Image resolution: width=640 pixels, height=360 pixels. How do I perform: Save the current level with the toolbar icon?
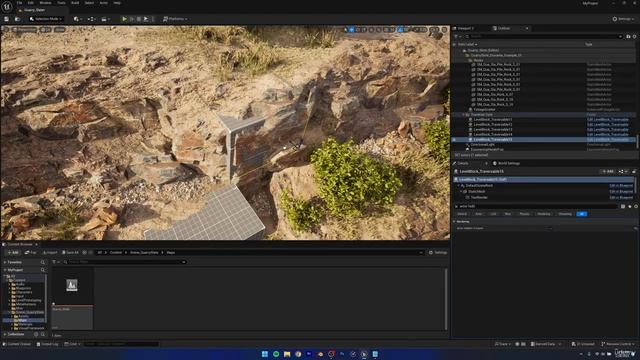[x=7, y=19]
